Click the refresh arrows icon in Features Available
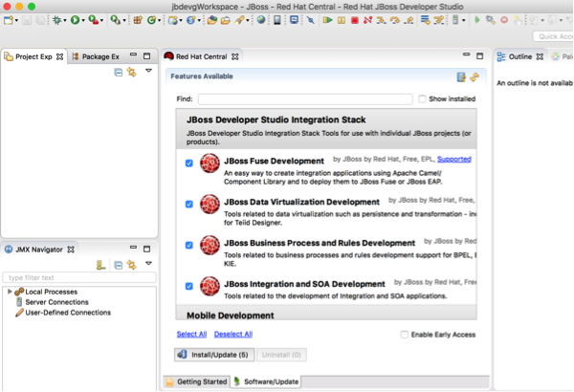Viewport: 574px width, 392px height. coord(475,76)
